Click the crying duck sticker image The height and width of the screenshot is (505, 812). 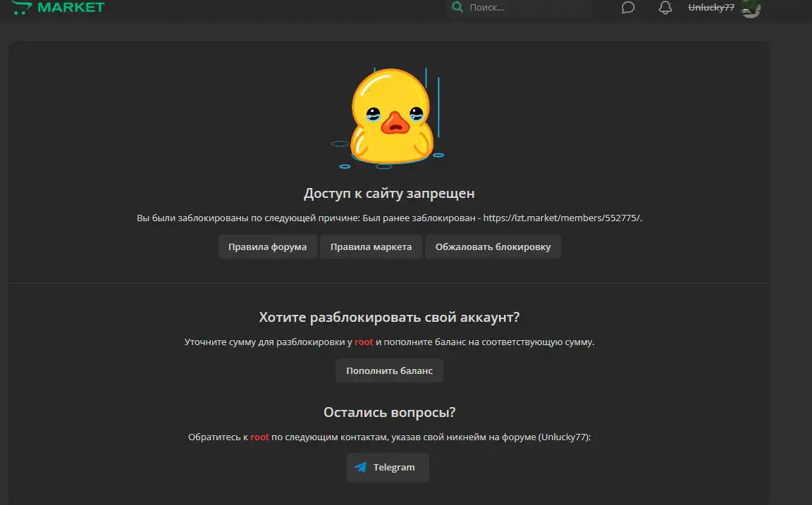coord(388,118)
